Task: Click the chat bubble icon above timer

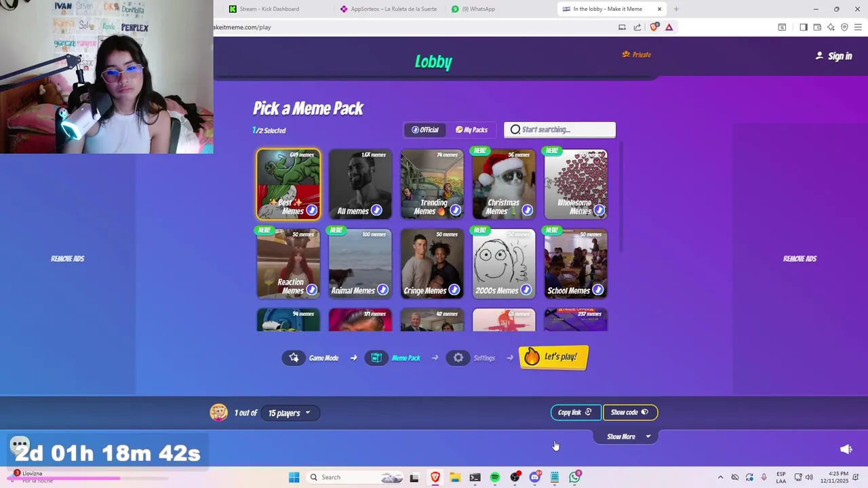Action: tap(20, 445)
